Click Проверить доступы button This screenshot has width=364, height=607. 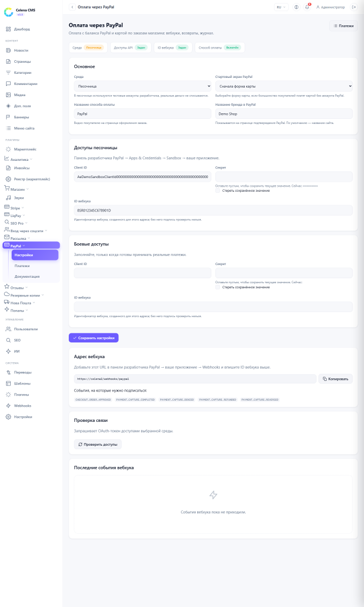[x=98, y=444]
